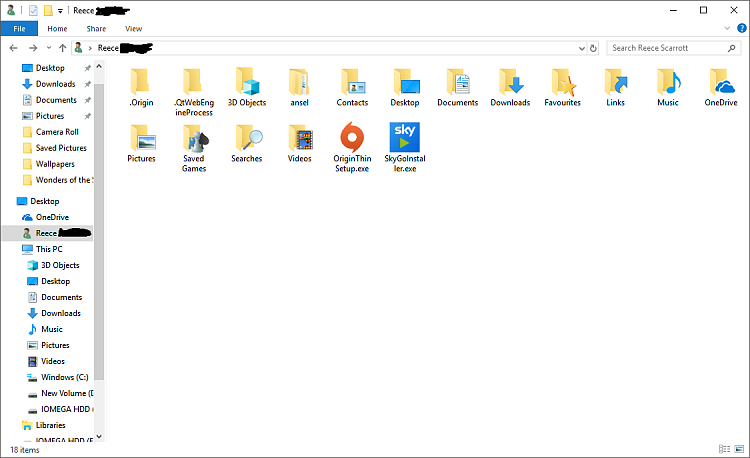Select Windows (C:) drive
The image size is (750, 458).
click(x=65, y=377)
